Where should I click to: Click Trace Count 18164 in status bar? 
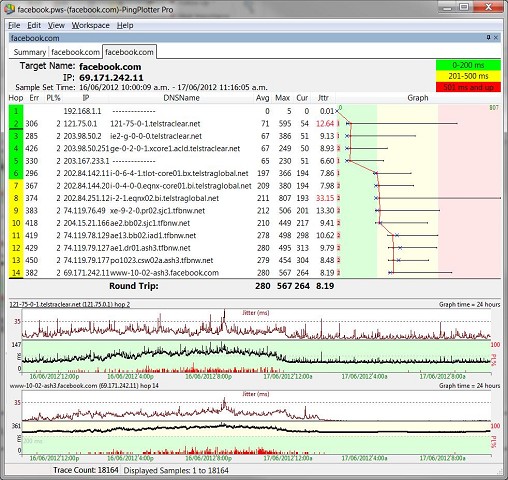click(86, 470)
